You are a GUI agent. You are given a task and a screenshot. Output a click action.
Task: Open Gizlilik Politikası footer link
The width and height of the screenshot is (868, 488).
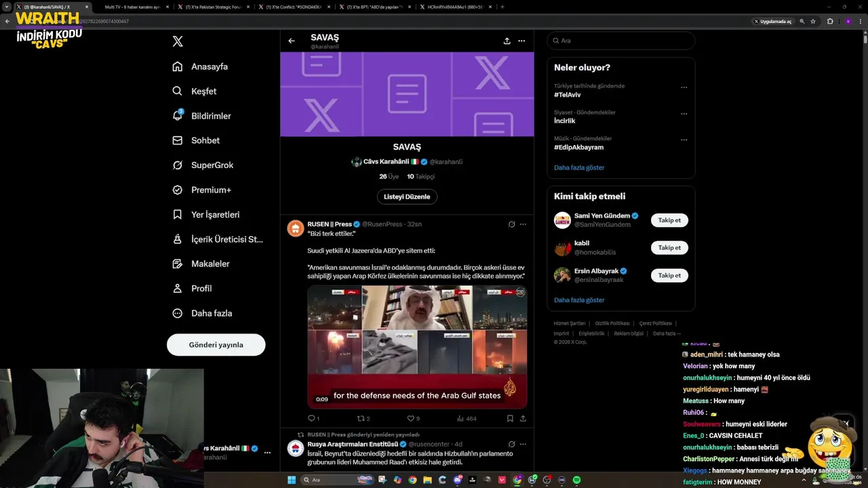(x=612, y=323)
